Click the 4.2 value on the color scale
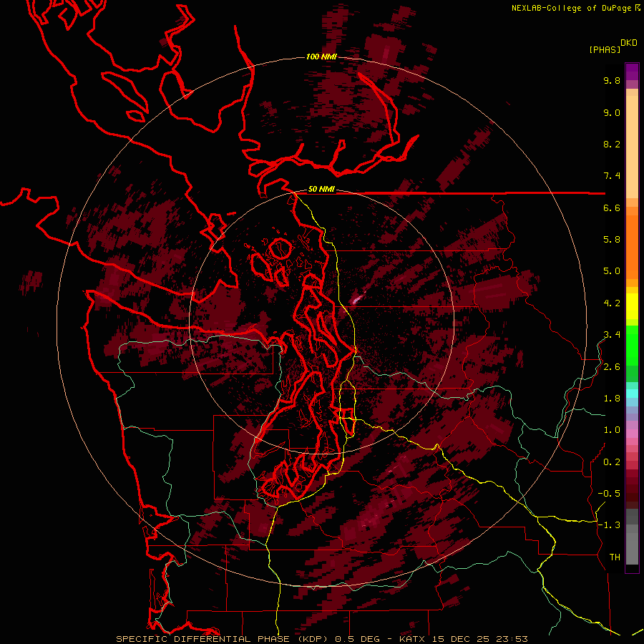This screenshot has width=644, height=644. pyautogui.click(x=612, y=303)
